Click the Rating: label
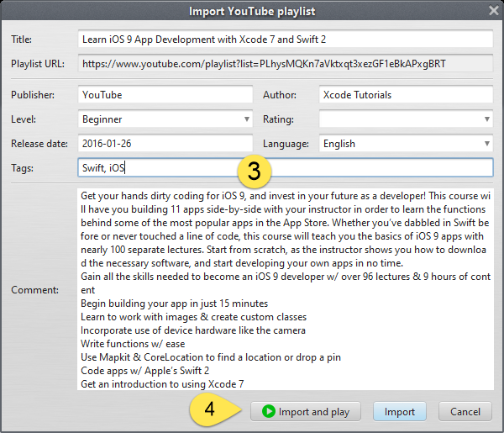Viewport: 504px width, 433px height. pos(278,119)
